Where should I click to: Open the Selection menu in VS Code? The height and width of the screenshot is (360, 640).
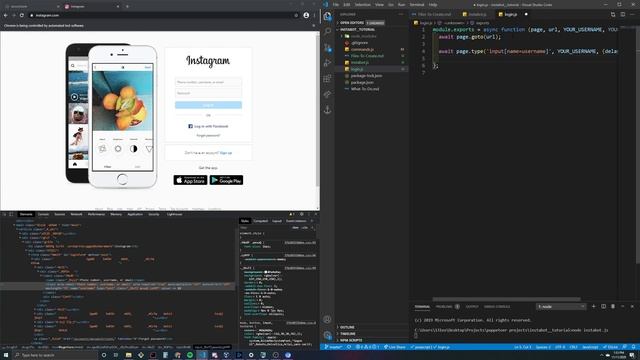click(x=362, y=4)
